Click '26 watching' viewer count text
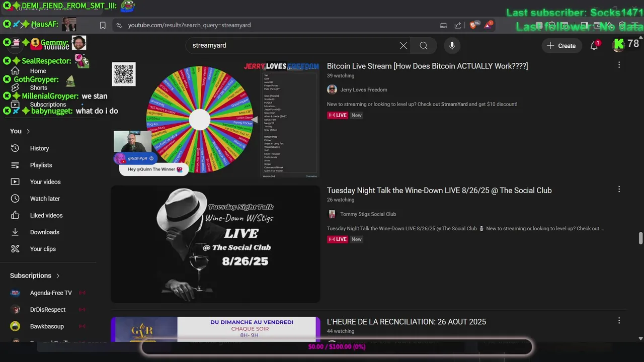Image resolution: width=644 pixels, height=362 pixels. pyautogui.click(x=341, y=200)
